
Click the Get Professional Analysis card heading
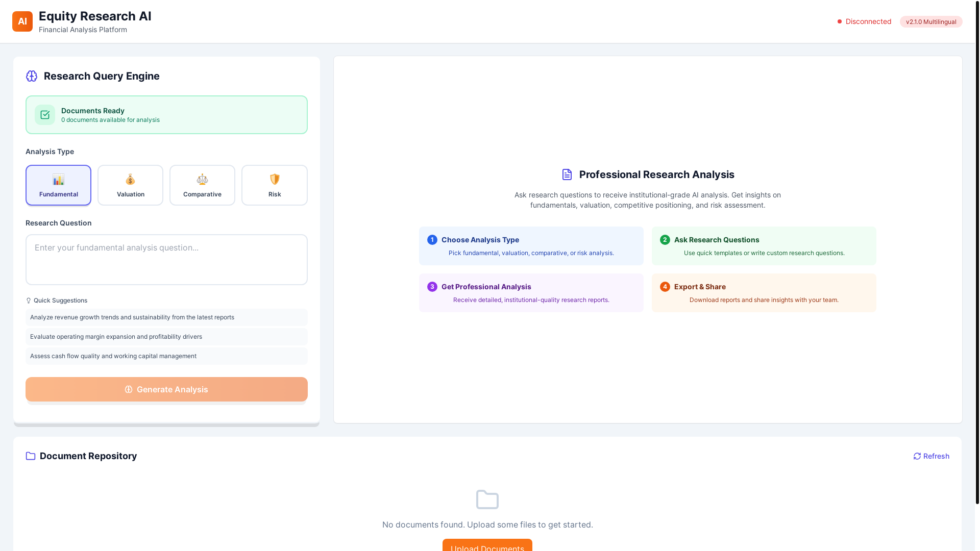tap(486, 287)
